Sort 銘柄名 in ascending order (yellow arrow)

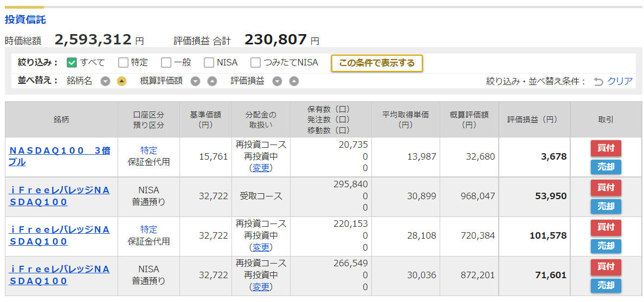click(121, 81)
